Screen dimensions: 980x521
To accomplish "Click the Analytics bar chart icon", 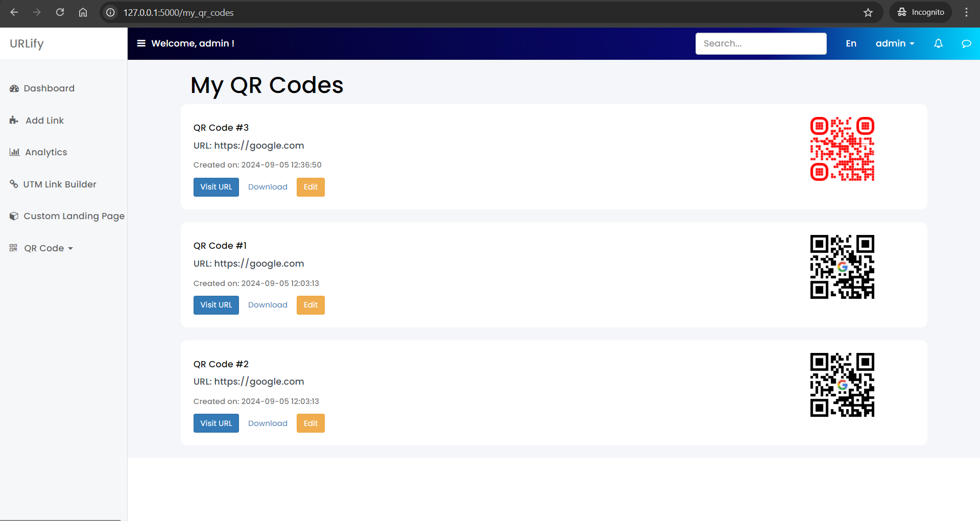I will (14, 152).
